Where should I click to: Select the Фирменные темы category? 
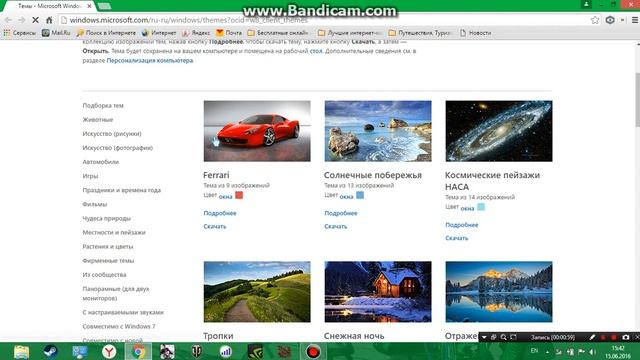[x=108, y=260]
